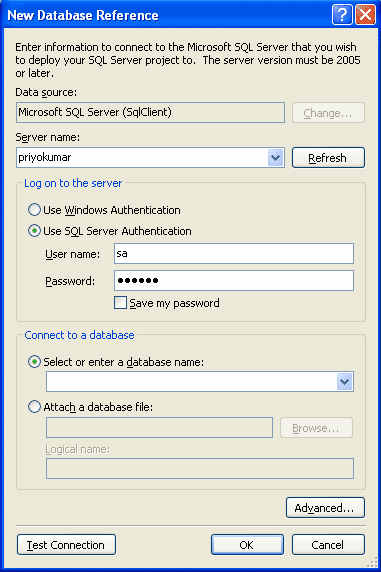Click inside the database name combo box
Screen dimensions: 381x572
point(192,382)
